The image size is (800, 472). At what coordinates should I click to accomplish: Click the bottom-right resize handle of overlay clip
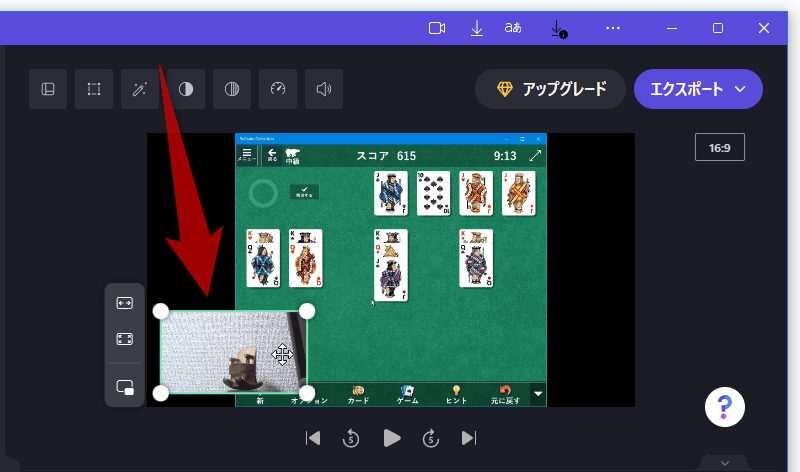[x=307, y=393]
